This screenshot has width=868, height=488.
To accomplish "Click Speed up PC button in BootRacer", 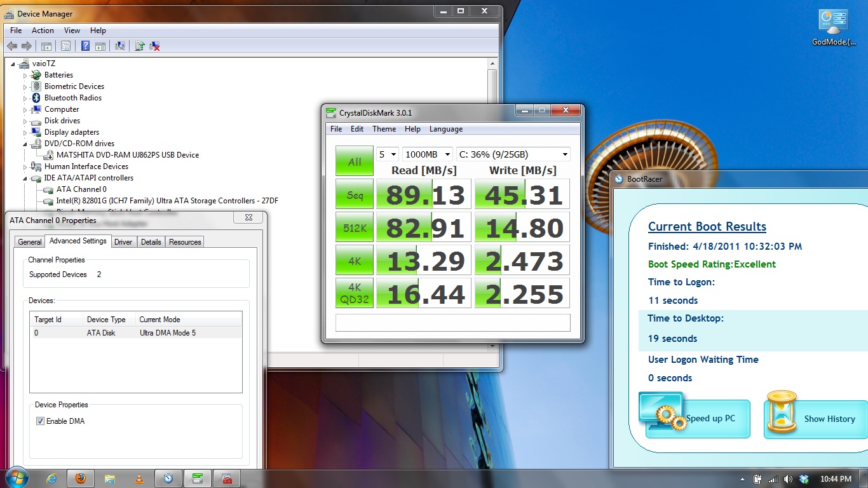I will point(698,419).
